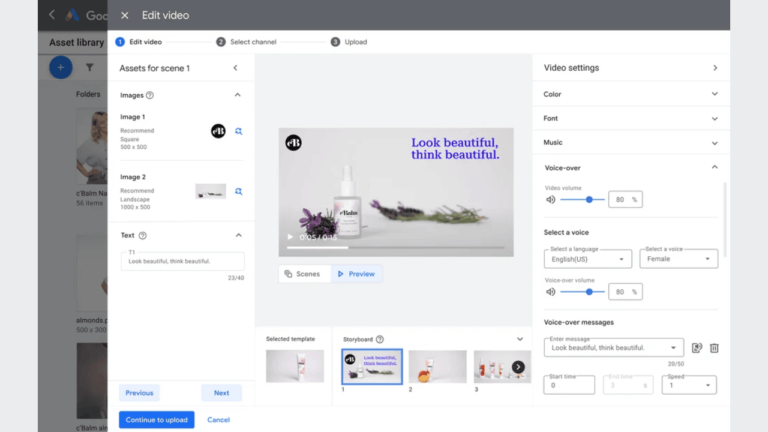
Task: Show next storyboard scenes with arrow
Action: [518, 367]
